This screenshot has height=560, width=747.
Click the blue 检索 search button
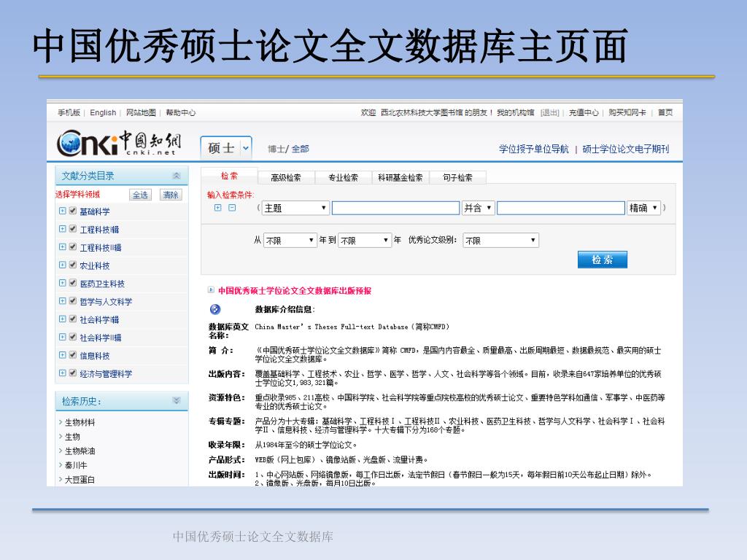click(x=602, y=260)
